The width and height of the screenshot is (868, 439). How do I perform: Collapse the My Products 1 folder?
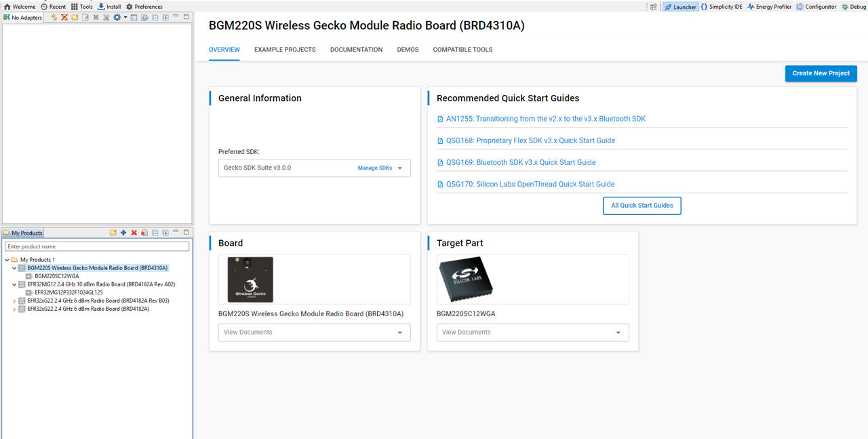click(7, 260)
